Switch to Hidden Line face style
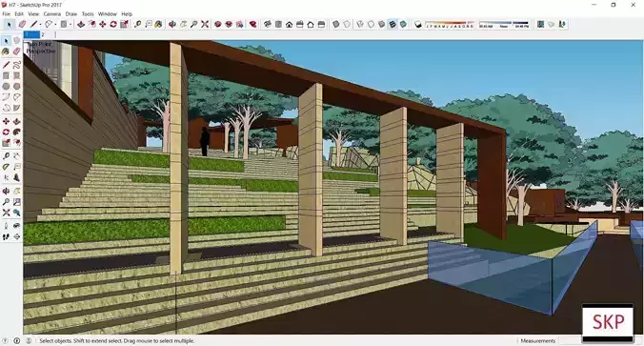Image resolution: width=644 pixels, height=346 pixels. (x=371, y=24)
